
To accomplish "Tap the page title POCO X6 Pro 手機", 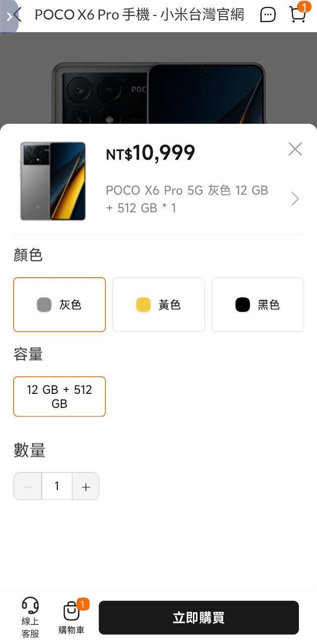I will [x=139, y=15].
